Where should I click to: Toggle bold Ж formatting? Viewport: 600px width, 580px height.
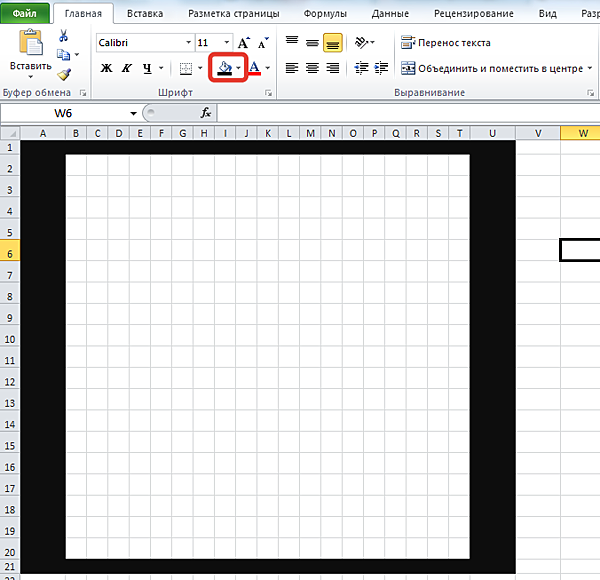coord(106,68)
